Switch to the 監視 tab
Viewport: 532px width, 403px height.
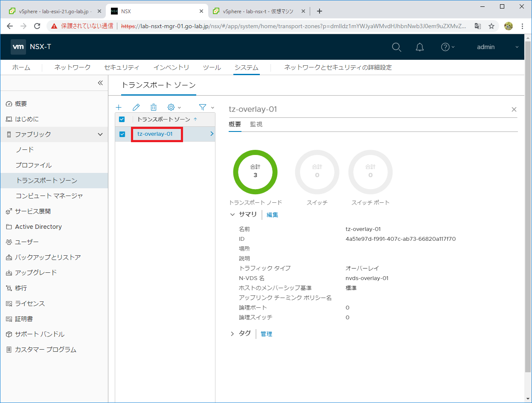point(256,124)
